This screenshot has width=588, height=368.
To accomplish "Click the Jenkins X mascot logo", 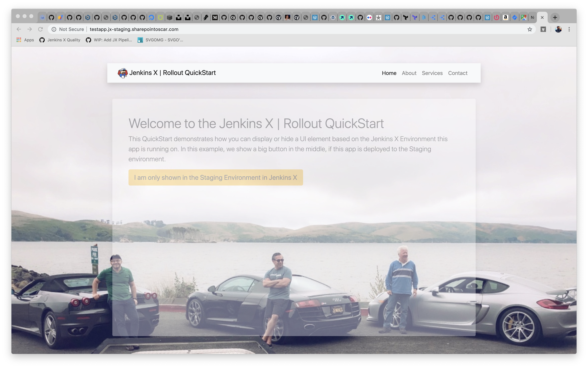I will coord(122,73).
